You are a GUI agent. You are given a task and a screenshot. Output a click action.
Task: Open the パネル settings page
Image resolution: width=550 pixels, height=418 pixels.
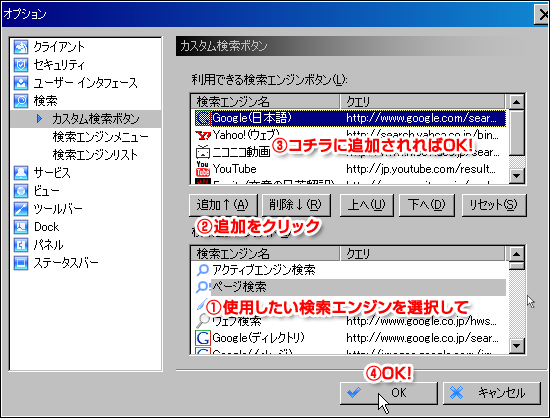[48, 244]
